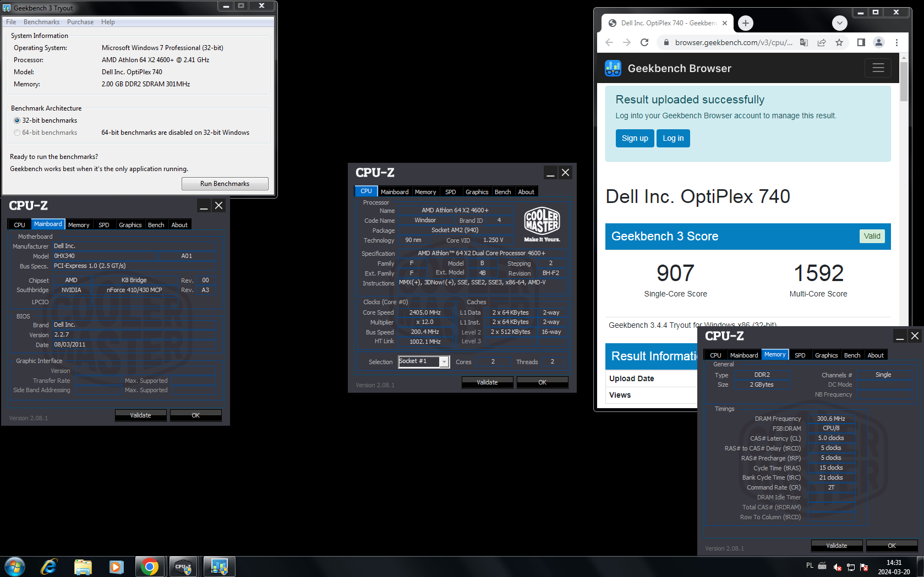Switch to Mainboard tab in middle CPU-Z window

395,192
